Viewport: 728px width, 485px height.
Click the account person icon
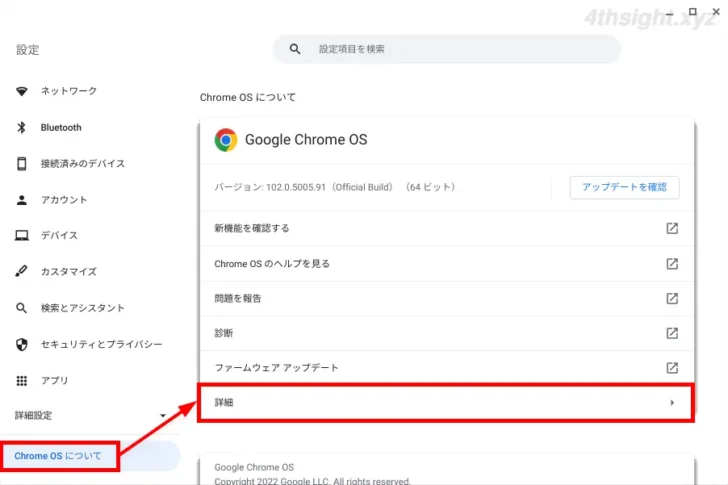(x=21, y=200)
